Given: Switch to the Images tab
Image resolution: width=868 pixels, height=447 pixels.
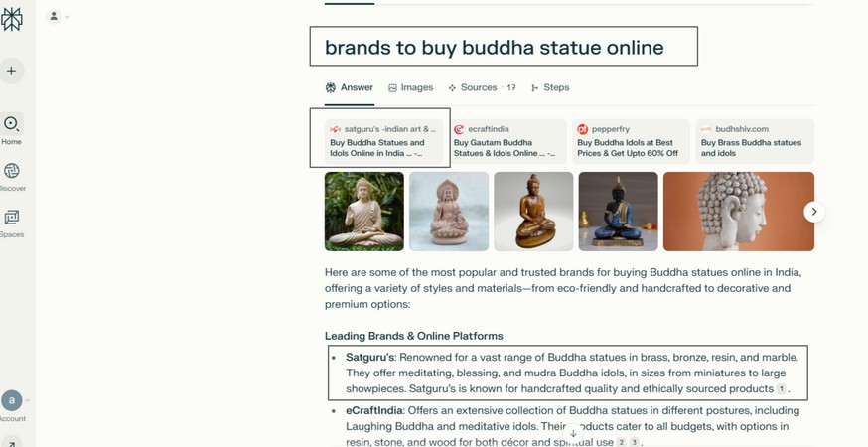Looking at the screenshot, I should [x=411, y=87].
